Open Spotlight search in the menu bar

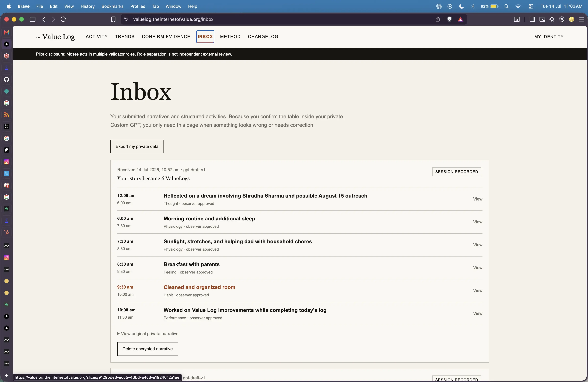click(x=506, y=6)
